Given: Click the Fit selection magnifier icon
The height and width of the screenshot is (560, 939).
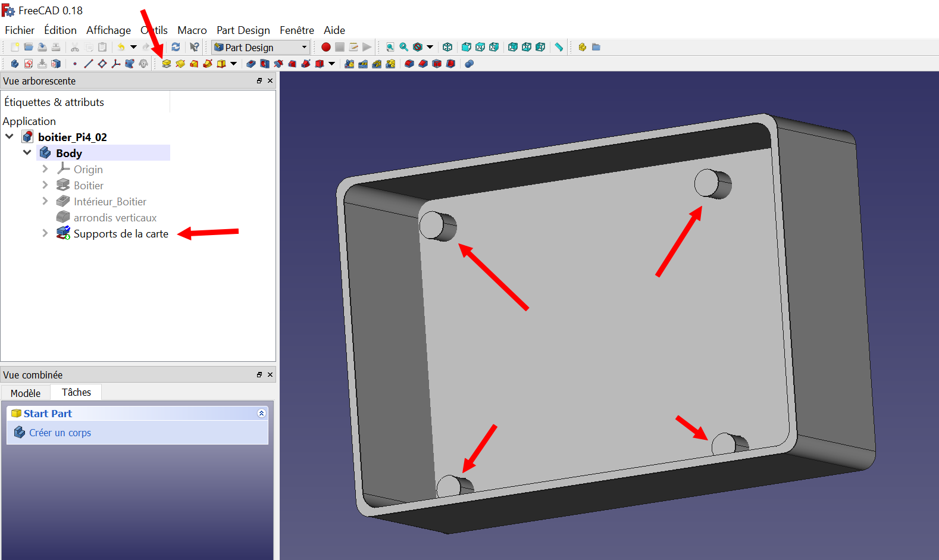Looking at the screenshot, I should click(404, 47).
